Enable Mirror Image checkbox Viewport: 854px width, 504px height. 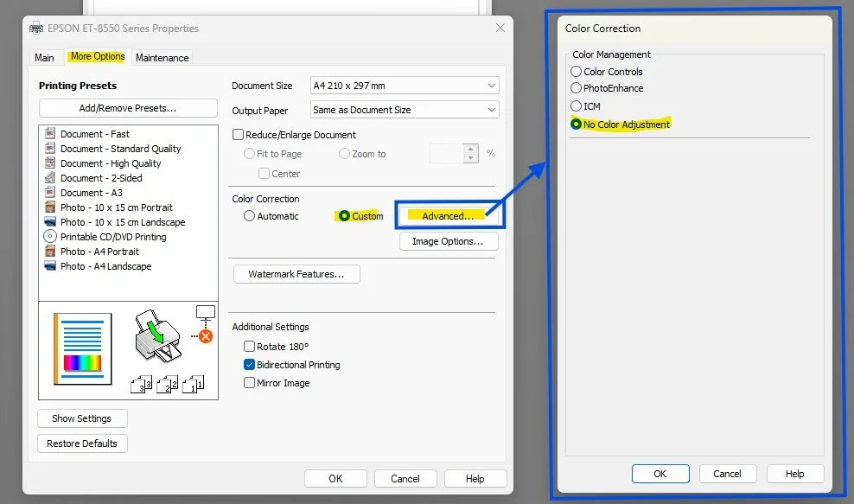click(249, 382)
